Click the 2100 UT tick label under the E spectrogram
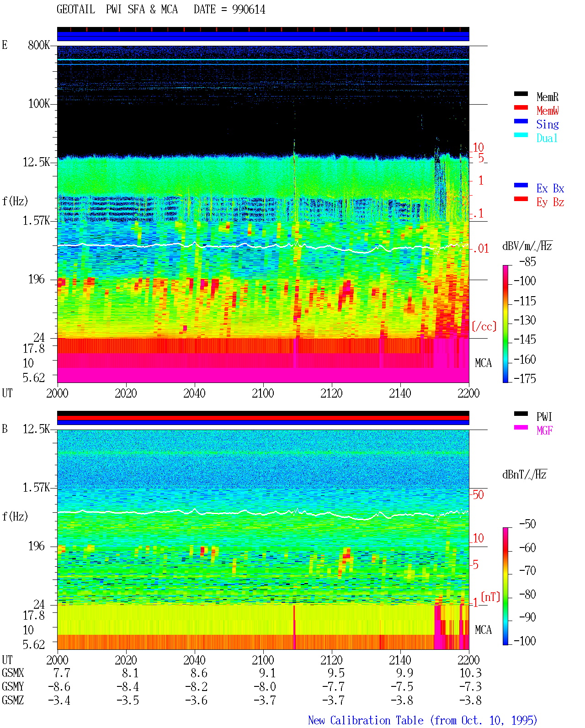The height and width of the screenshot is (728, 585). [x=263, y=393]
